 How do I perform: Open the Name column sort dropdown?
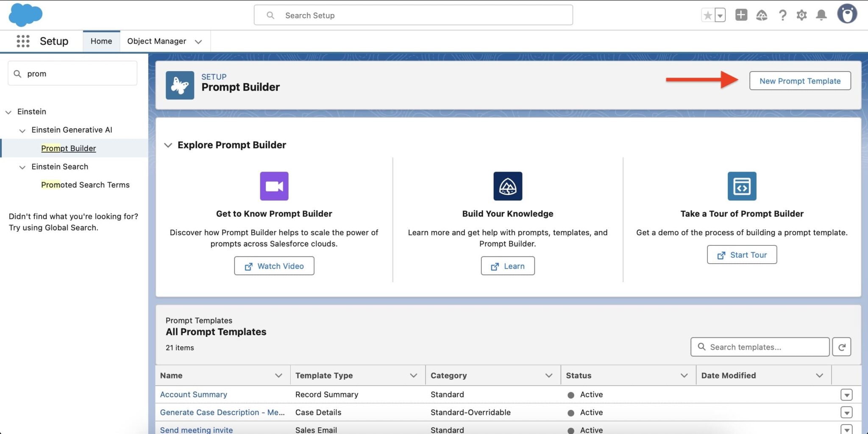point(278,375)
